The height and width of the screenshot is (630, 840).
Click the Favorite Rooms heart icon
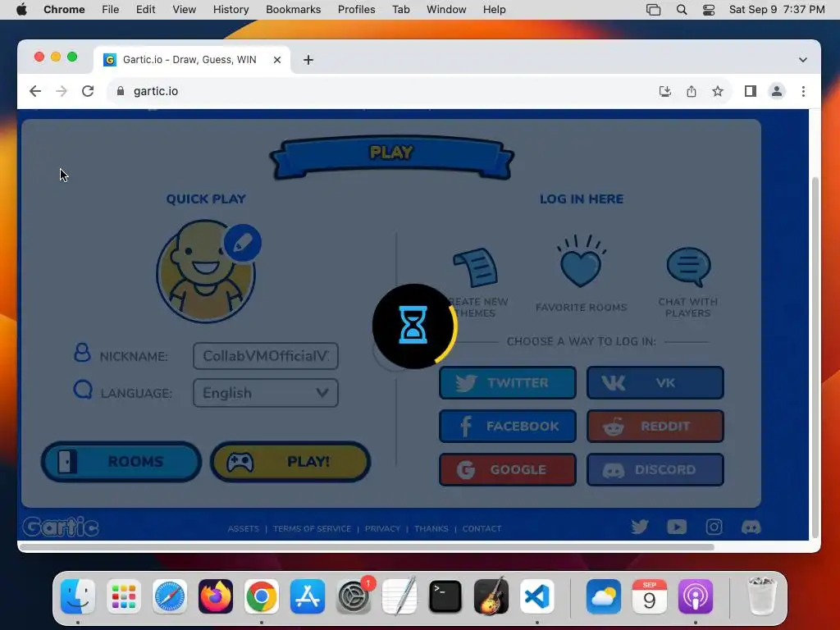click(x=582, y=262)
